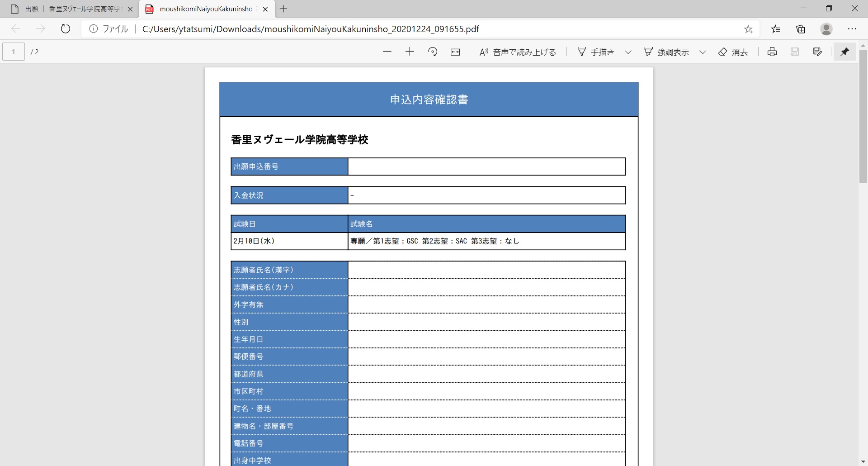Image resolution: width=868 pixels, height=466 pixels.
Task: Click the 志願者氏名(カナ) row label
Action: click(289, 287)
